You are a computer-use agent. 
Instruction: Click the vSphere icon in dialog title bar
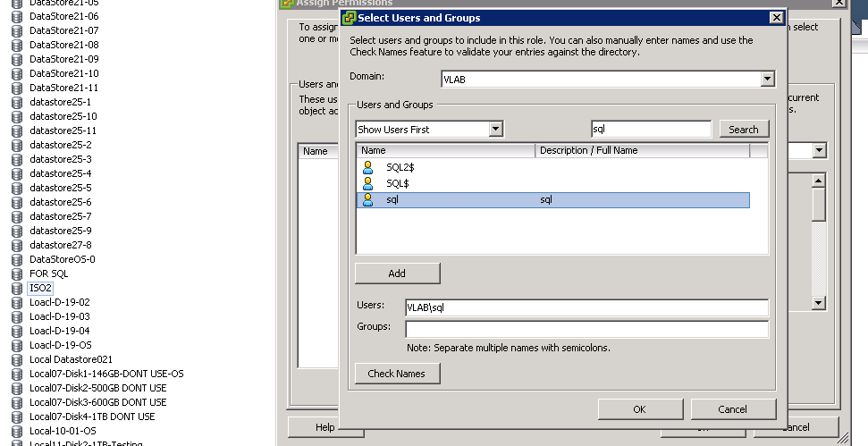click(349, 18)
